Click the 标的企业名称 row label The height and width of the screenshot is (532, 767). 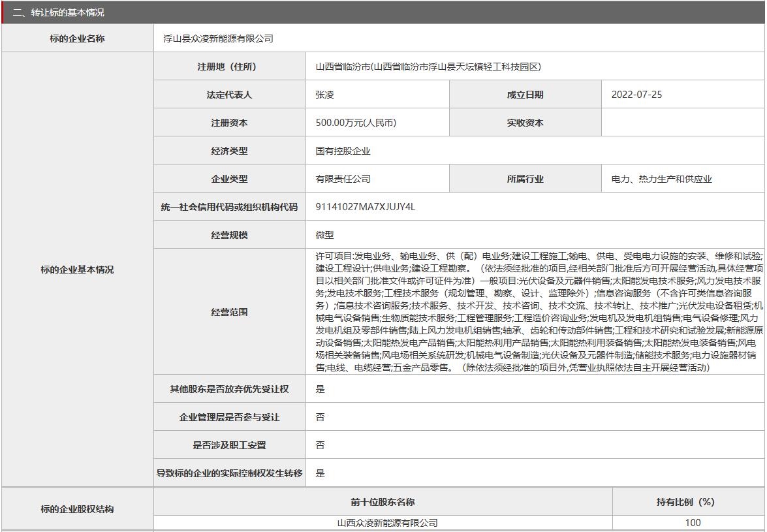(77, 38)
